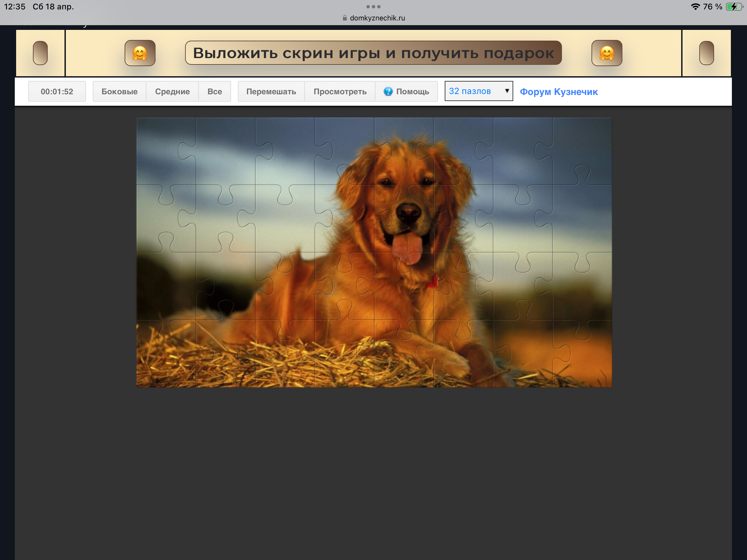Show only Боковые edge pieces
747x560 pixels.
pyautogui.click(x=119, y=91)
